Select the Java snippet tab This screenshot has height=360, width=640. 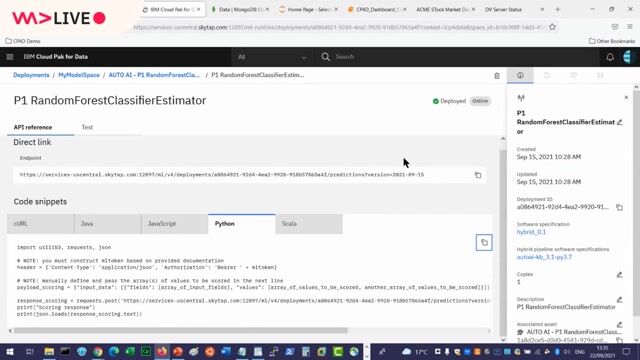pyautogui.click(x=108, y=224)
